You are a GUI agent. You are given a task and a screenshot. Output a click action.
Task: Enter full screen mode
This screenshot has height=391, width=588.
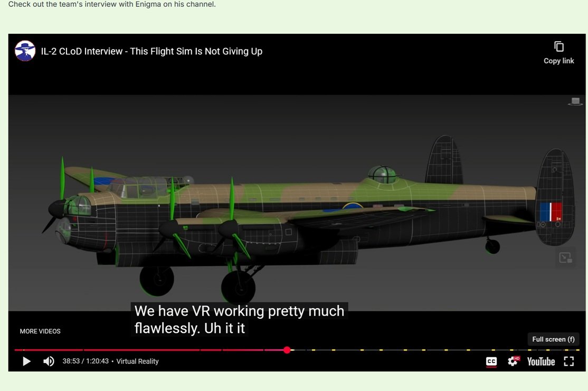coord(569,361)
